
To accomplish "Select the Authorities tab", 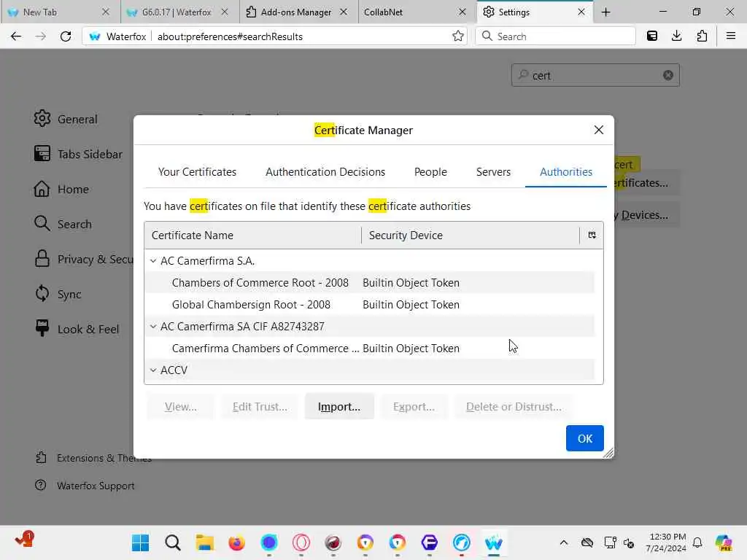I will tap(566, 172).
